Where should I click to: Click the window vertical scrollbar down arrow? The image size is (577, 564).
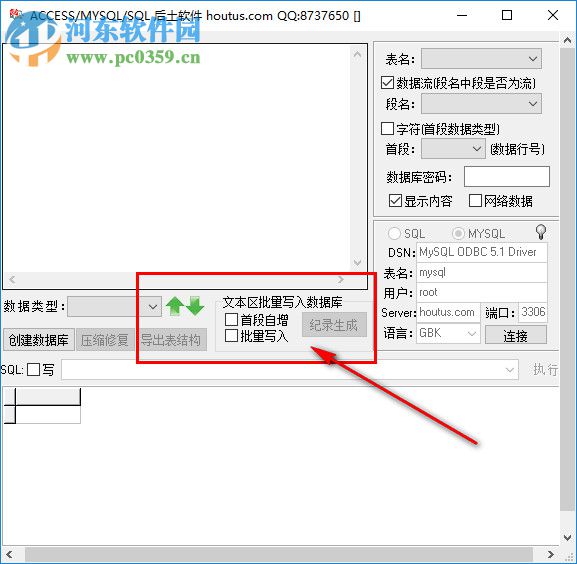click(x=567, y=538)
